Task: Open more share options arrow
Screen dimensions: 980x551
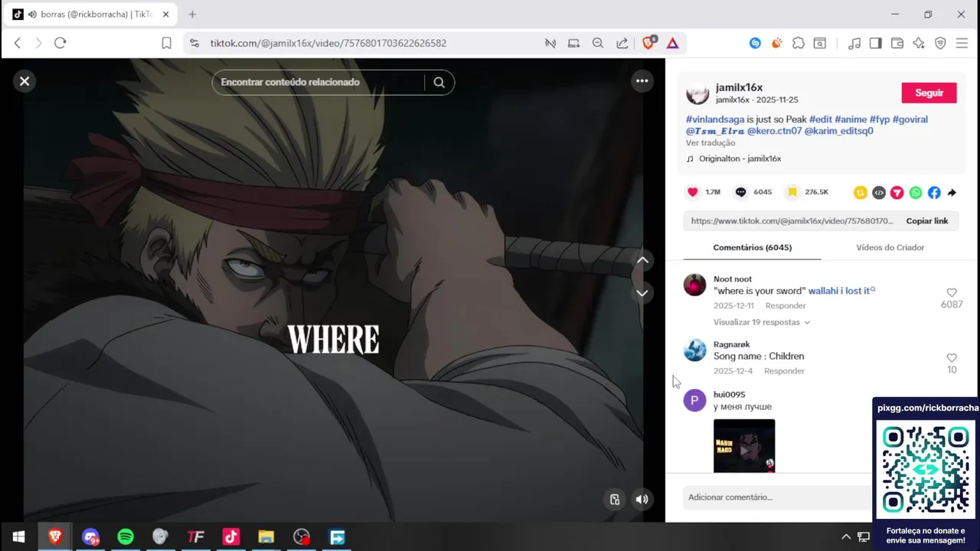Action: 952,193
